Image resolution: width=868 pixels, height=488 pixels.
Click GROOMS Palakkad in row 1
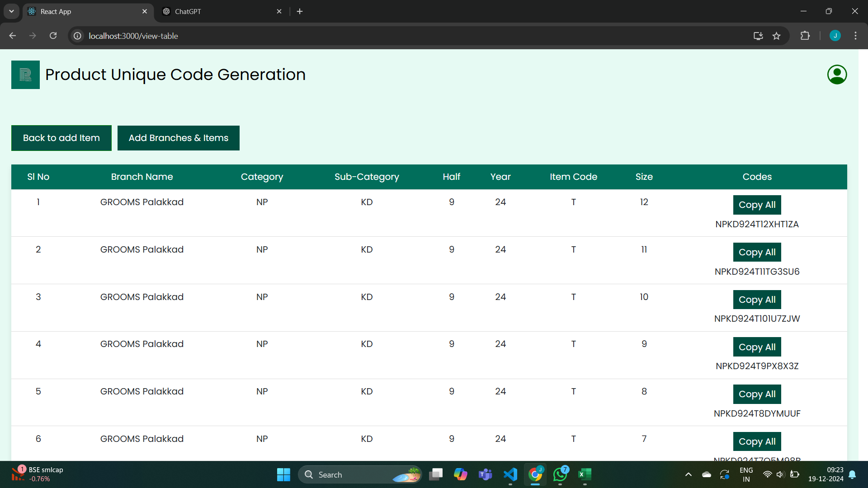pos(142,202)
